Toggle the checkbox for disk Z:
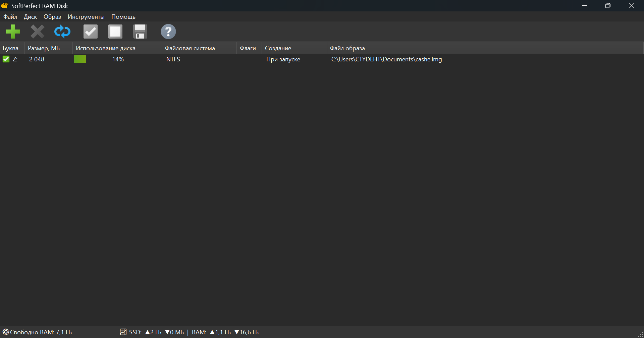This screenshot has width=644, height=338. coord(6,59)
